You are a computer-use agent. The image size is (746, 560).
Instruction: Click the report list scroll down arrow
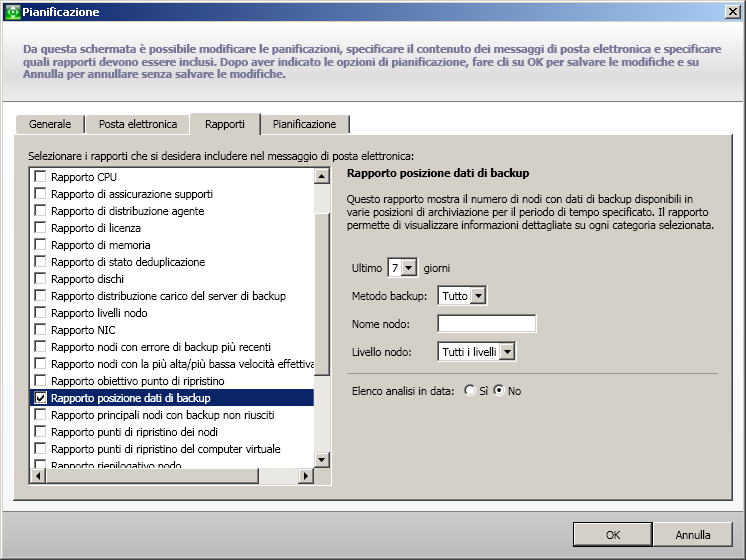point(322,460)
